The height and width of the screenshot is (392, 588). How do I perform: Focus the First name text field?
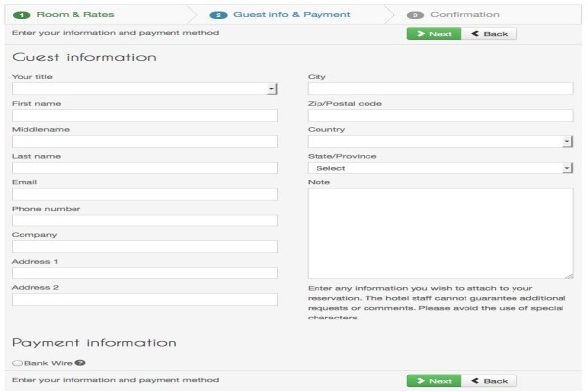tap(145, 116)
